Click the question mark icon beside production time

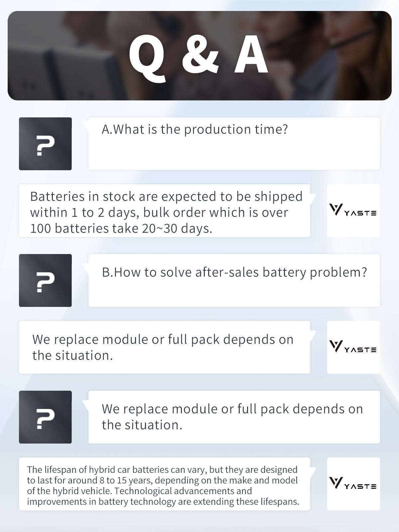tap(45, 144)
